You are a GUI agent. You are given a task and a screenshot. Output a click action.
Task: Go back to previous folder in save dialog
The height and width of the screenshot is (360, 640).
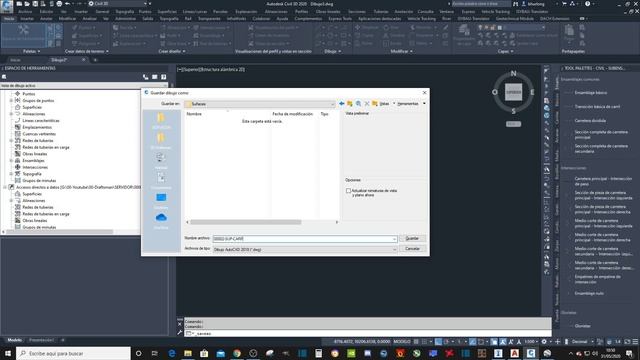coord(342,104)
